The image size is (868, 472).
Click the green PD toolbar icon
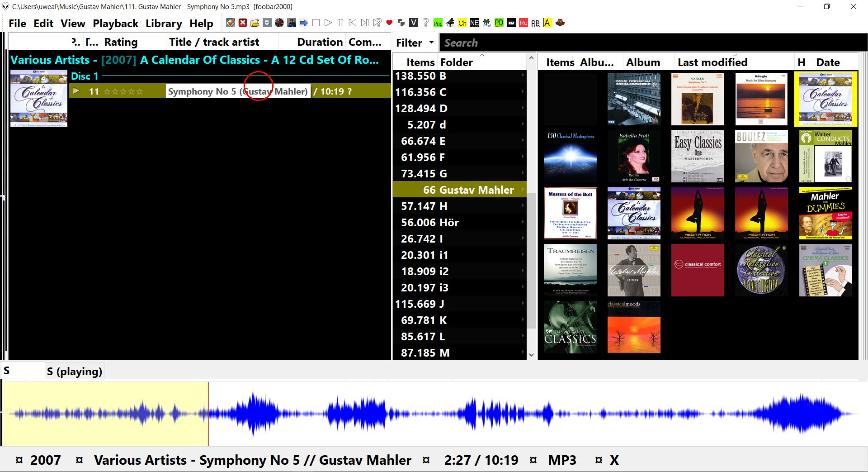(499, 23)
